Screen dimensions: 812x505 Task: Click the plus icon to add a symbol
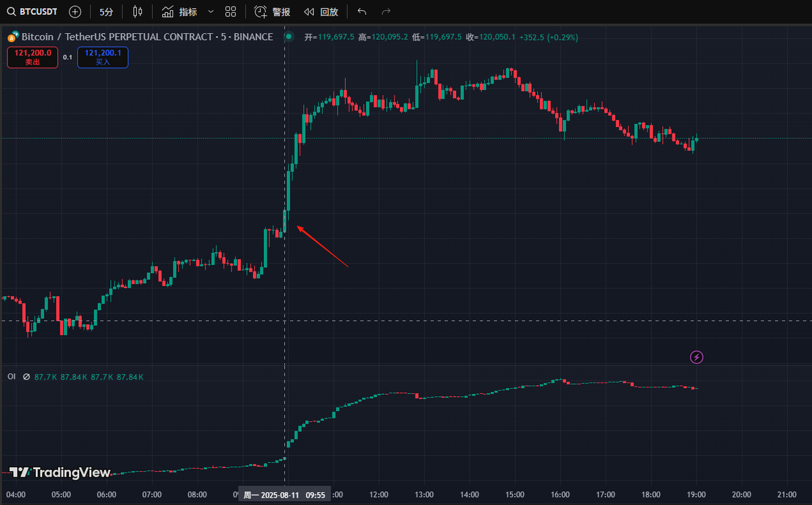[x=75, y=11]
